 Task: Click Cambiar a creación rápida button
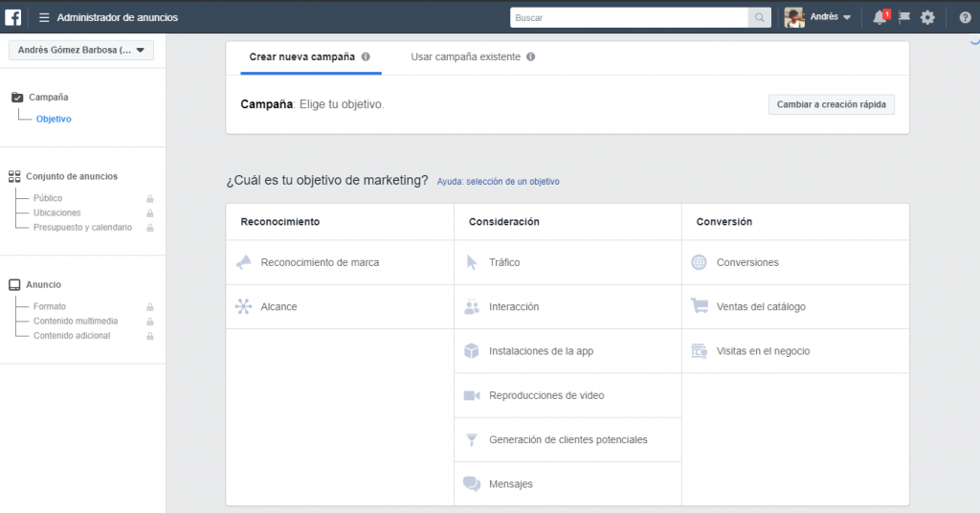click(832, 104)
